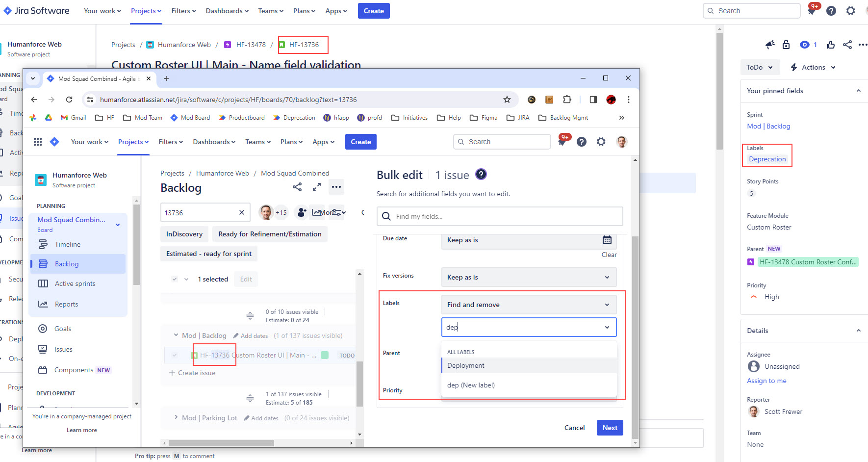Click the Clear link under Due date
This screenshot has height=462, width=868.
(609, 255)
